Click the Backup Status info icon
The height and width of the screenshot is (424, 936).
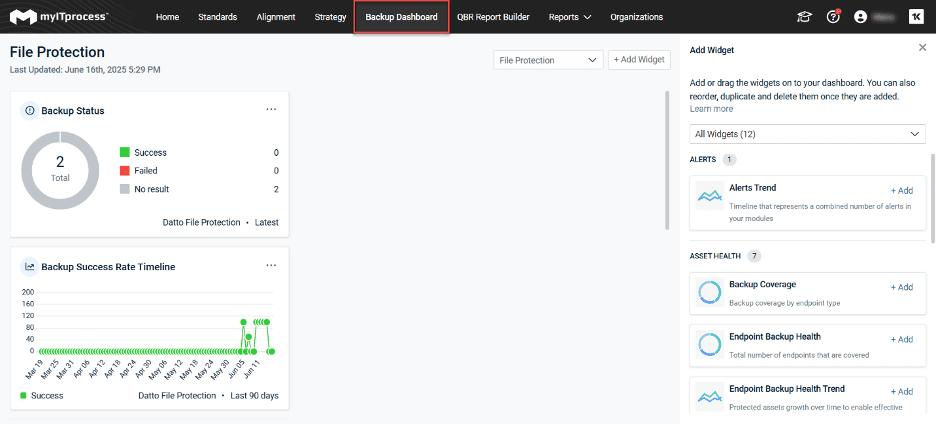tap(29, 111)
